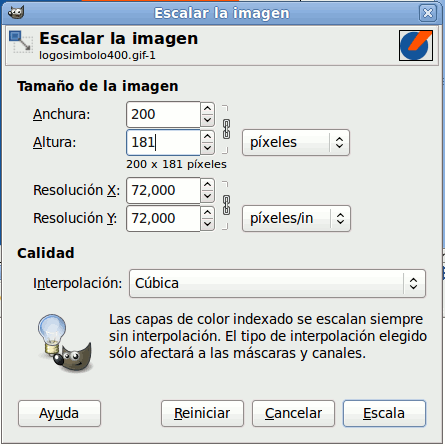Click the GIMP Wilber icon in title bar
This screenshot has width=445, height=446.
tap(16, 13)
